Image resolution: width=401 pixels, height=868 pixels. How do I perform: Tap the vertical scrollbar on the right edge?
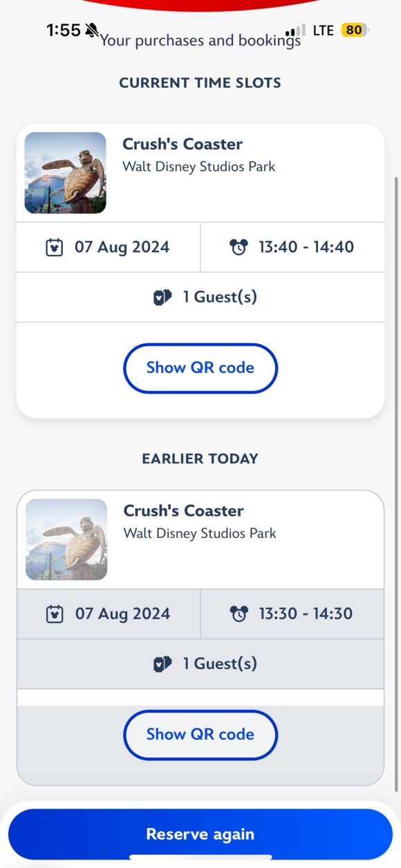(396, 483)
